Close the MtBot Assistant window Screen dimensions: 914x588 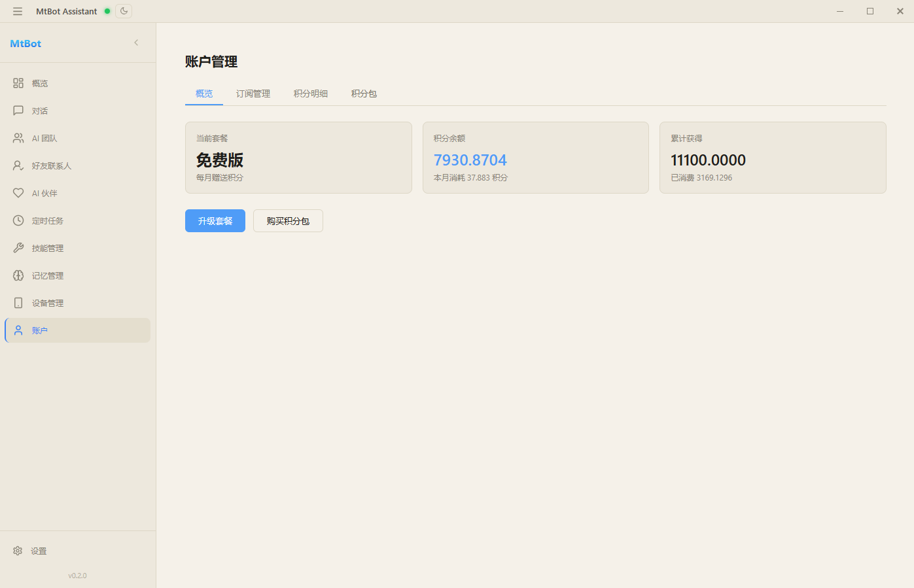(900, 11)
